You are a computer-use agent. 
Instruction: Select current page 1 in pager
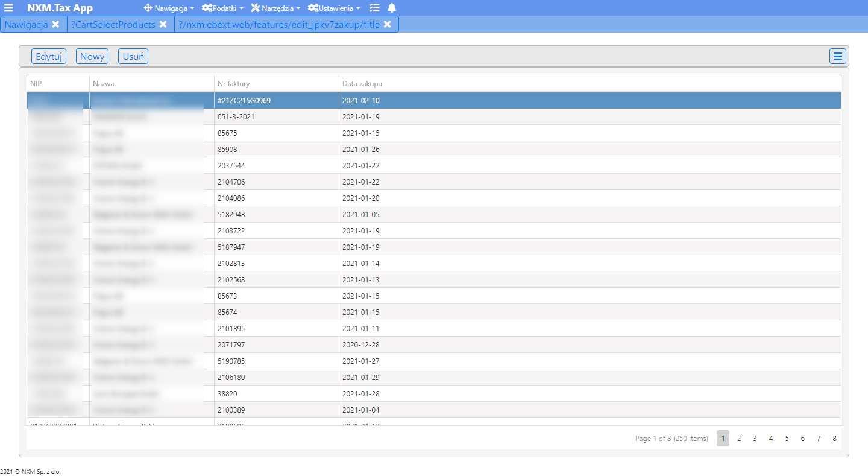pos(723,439)
